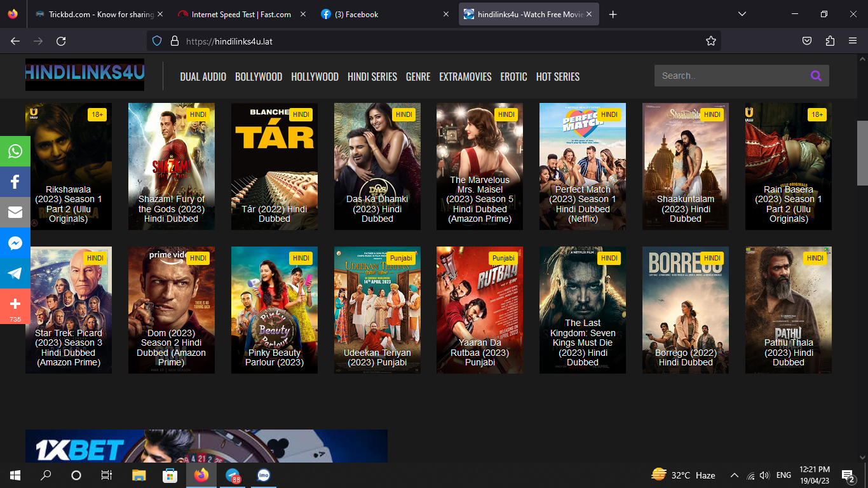Screen dimensions: 868x488
Task: Open Yaaran Da Rutbaa poster
Action: [x=480, y=310]
